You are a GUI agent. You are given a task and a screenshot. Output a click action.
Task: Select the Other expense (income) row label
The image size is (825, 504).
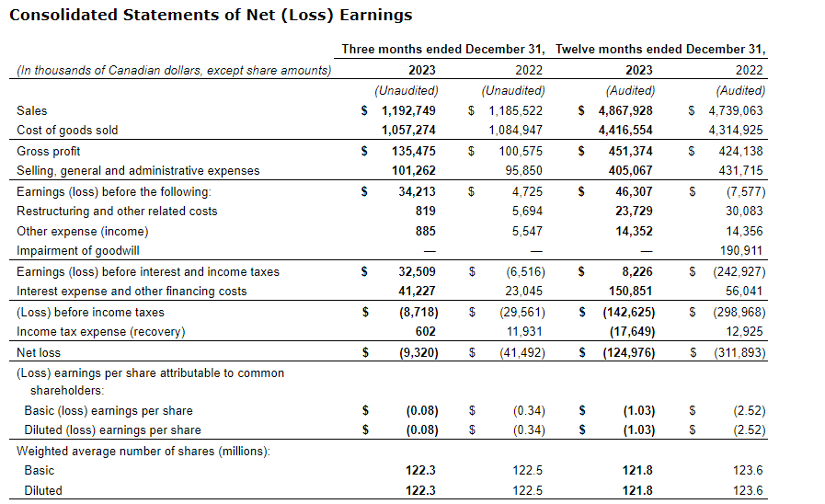click(82, 232)
